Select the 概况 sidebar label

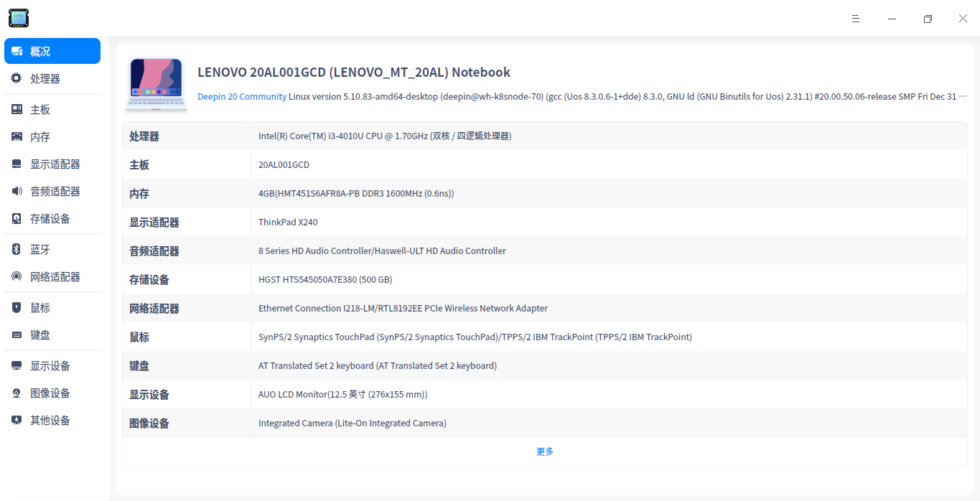(x=40, y=52)
